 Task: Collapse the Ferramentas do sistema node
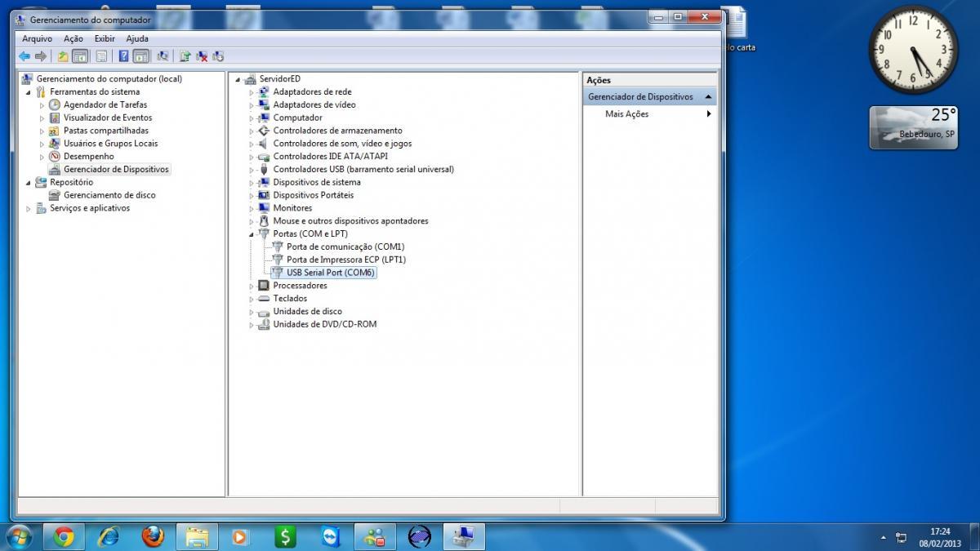point(29,92)
